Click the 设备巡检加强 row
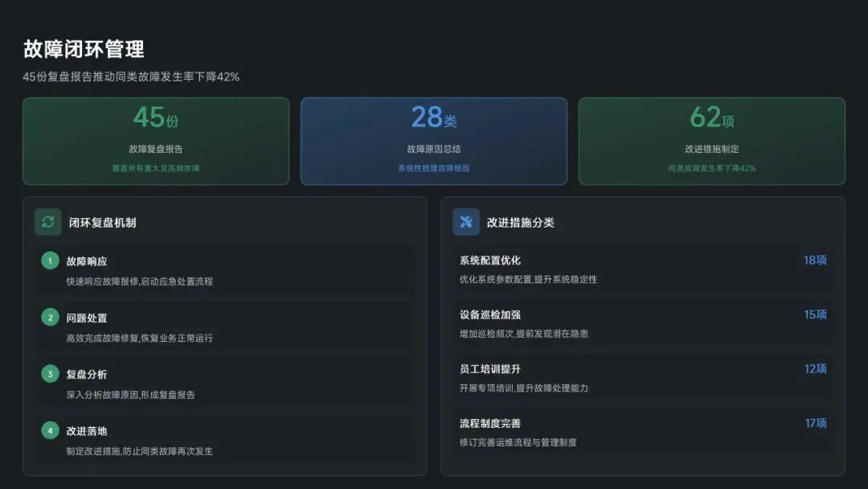Screen dimensions: 868x489 pyautogui.click(x=643, y=324)
